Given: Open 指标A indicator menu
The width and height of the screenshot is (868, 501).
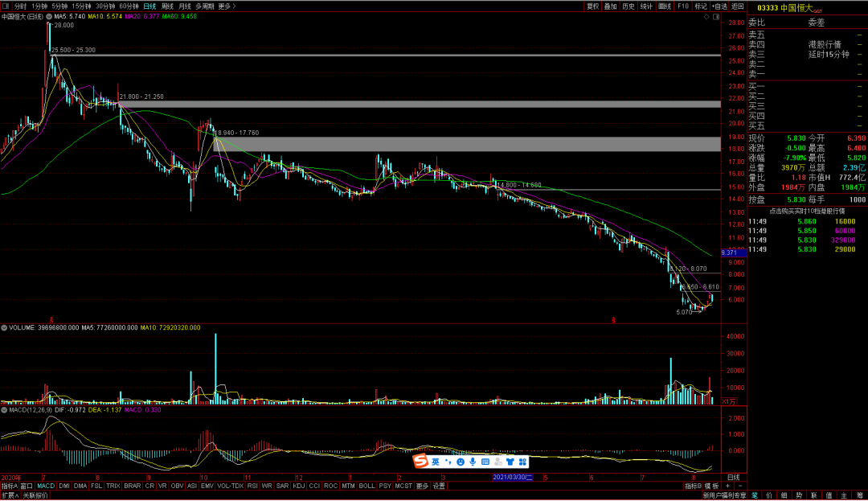Looking at the screenshot, I should (10, 486).
